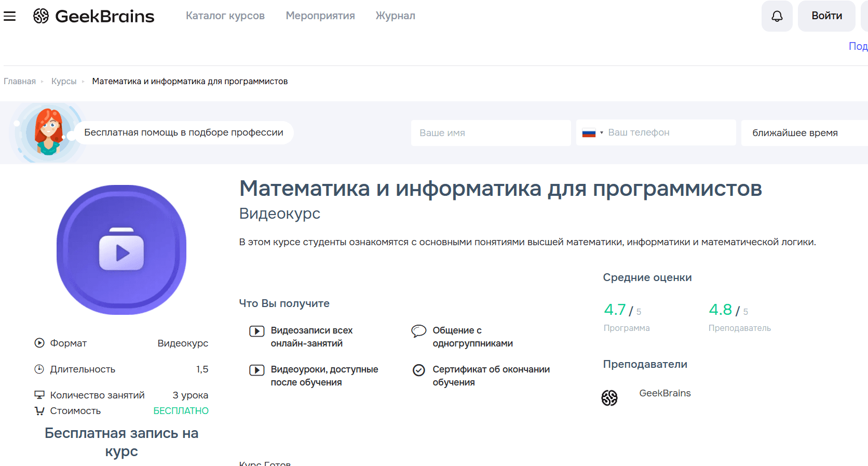Open notifications bell
This screenshot has width=868, height=466.
pyautogui.click(x=777, y=16)
